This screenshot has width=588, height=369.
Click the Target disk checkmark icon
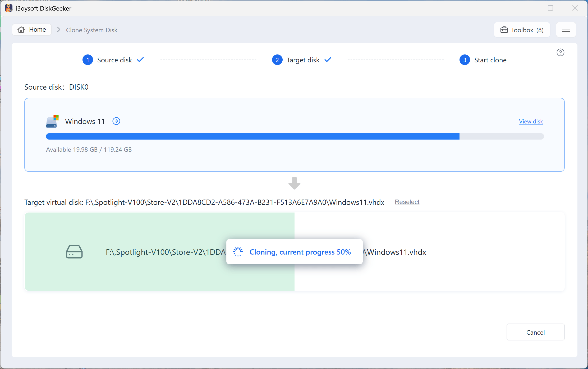tap(328, 59)
